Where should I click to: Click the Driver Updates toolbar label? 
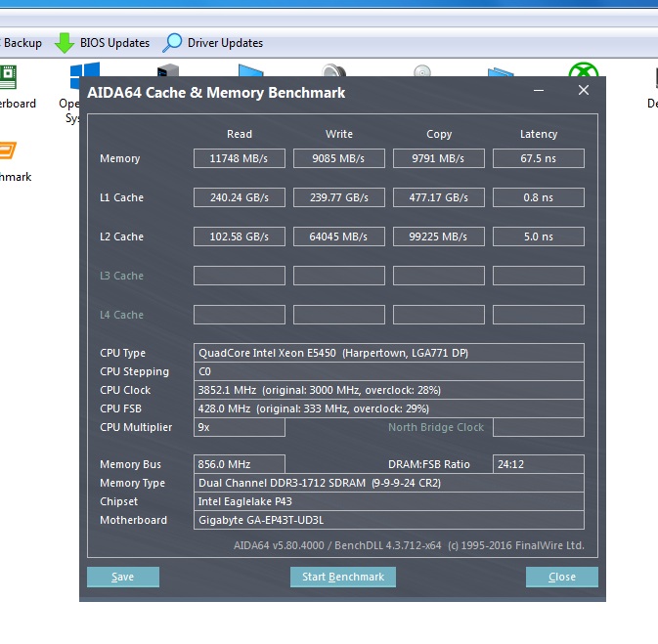225,43
